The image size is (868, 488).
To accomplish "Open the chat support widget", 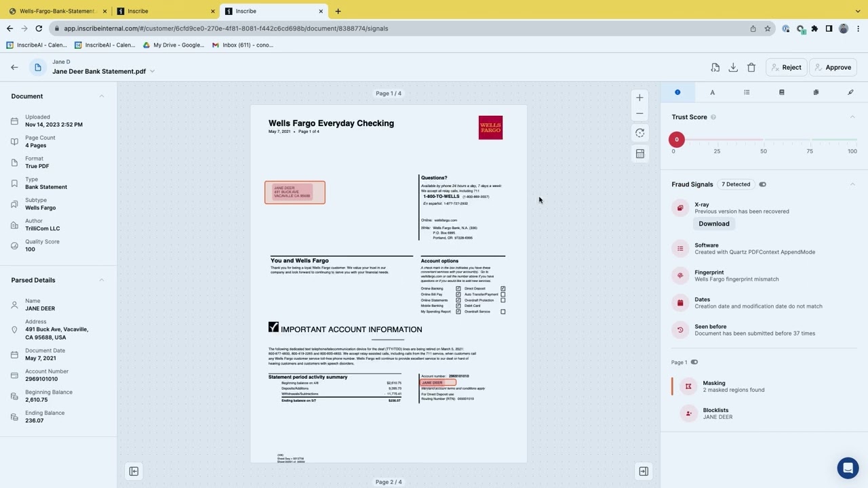I will pos(848,468).
